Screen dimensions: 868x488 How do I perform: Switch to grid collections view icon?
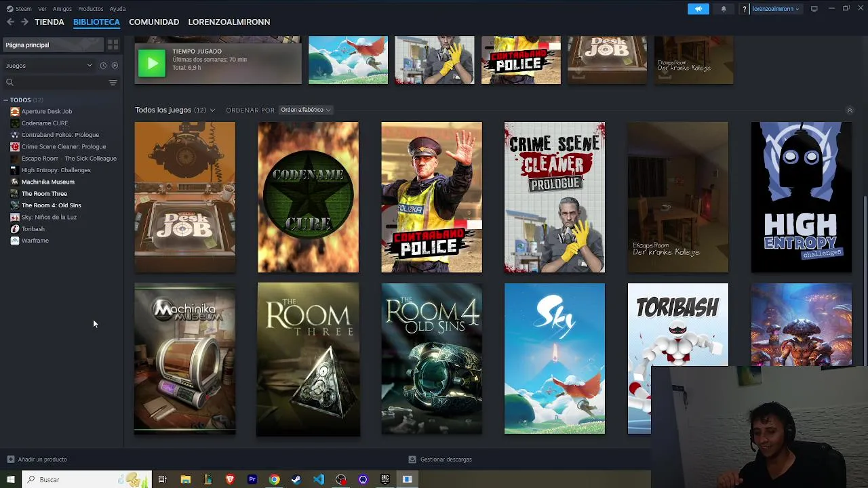pyautogui.click(x=113, y=45)
